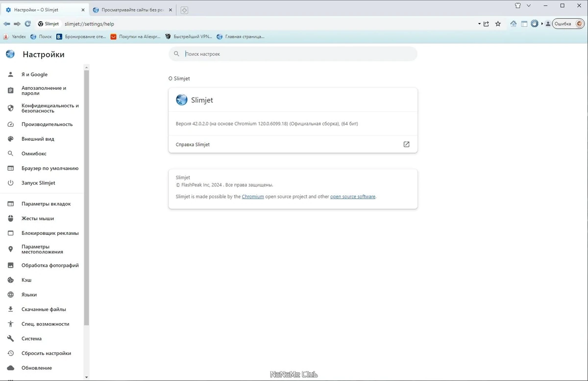Follow the Chromium hyperlink
Screen dimensions: 588x381
click(253, 197)
